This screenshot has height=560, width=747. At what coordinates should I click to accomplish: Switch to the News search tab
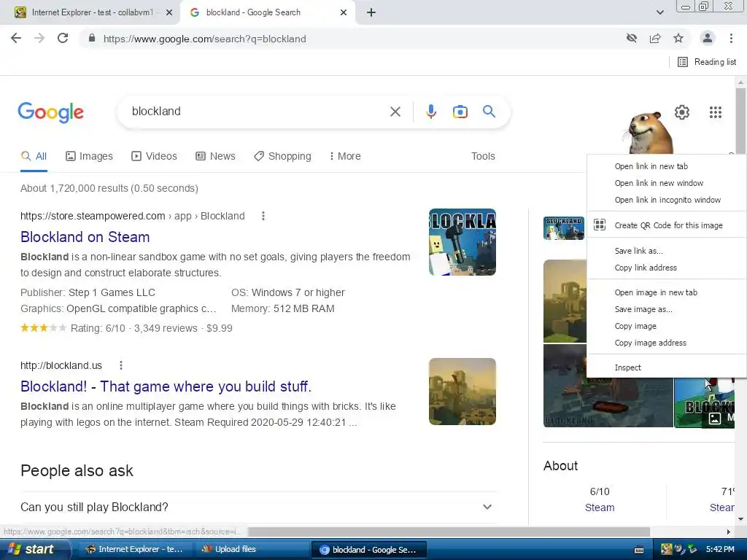215,156
